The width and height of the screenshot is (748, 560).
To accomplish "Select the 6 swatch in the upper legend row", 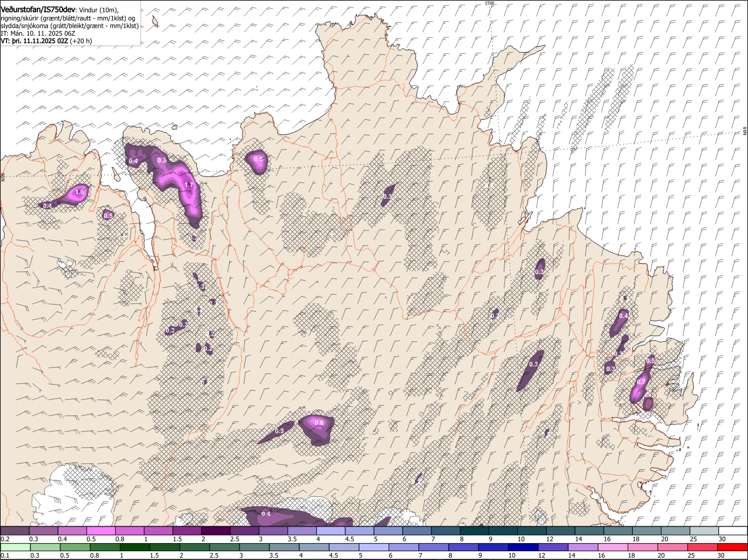I will coord(417,530).
